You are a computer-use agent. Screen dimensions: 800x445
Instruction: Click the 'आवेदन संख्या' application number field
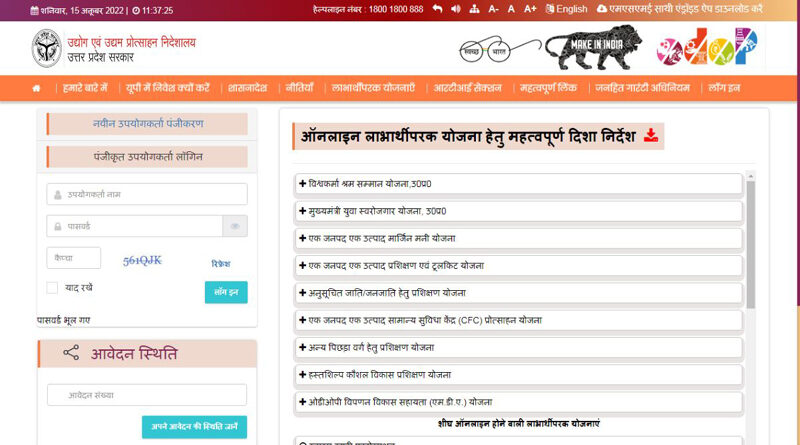pyautogui.click(x=147, y=393)
